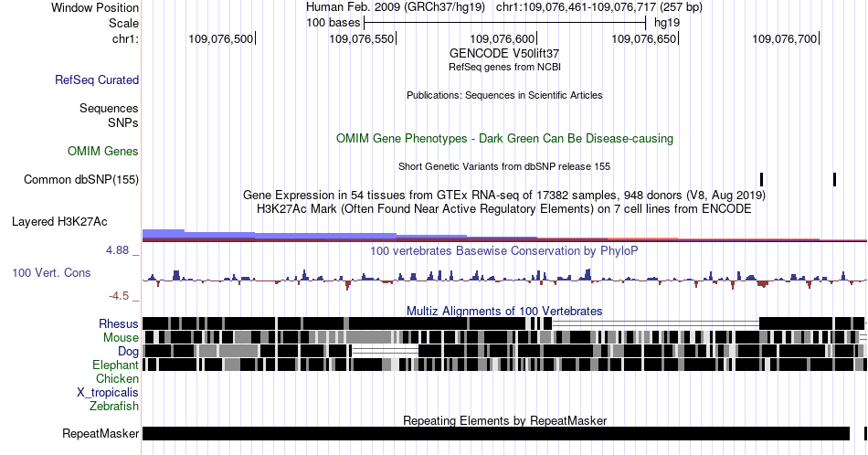Select the Zebrafish alignment row label
This screenshot has width=868, height=455.
click(114, 406)
